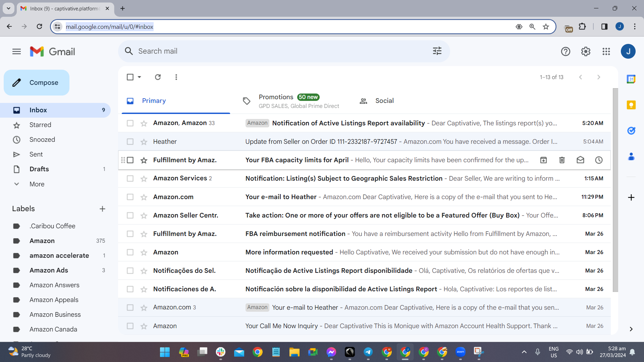Toggle the select-all emails checkbox
This screenshot has height=362, width=644.
click(x=130, y=77)
